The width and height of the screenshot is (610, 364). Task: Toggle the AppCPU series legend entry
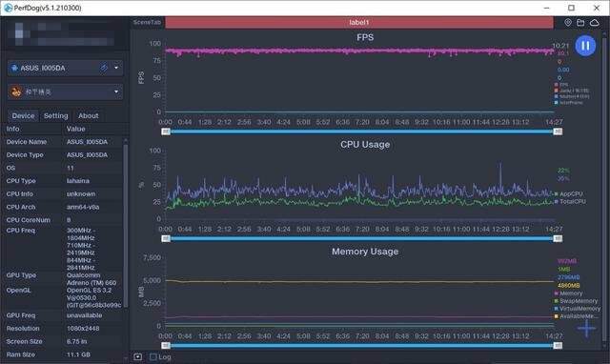[x=568, y=193]
